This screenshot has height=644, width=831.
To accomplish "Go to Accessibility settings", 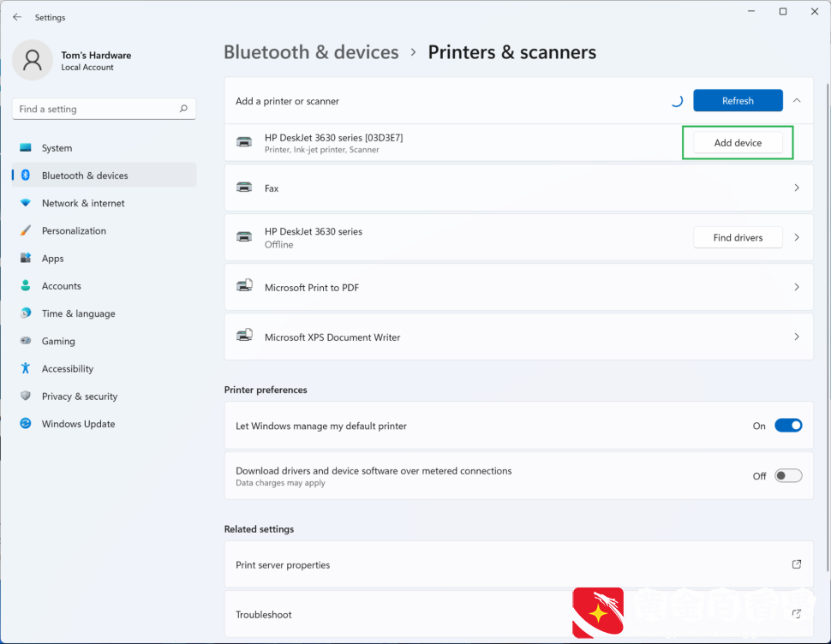I will pyautogui.click(x=104, y=368).
